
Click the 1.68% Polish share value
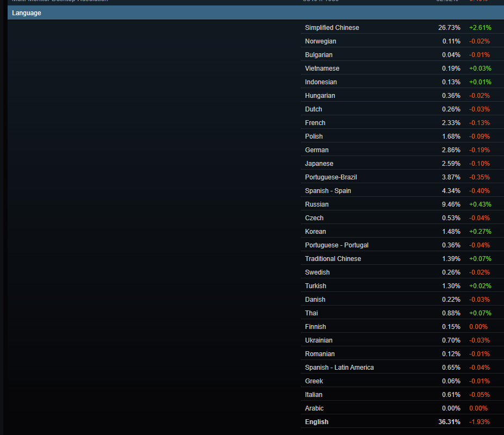pyautogui.click(x=451, y=136)
